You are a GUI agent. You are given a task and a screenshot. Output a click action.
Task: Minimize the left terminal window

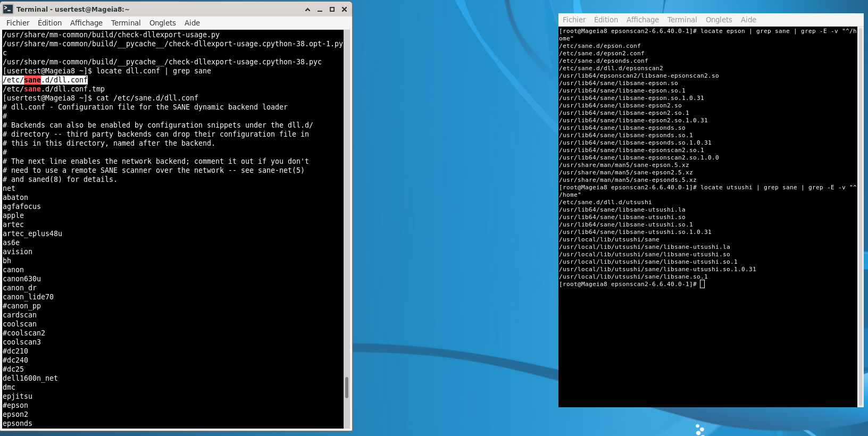(x=320, y=9)
